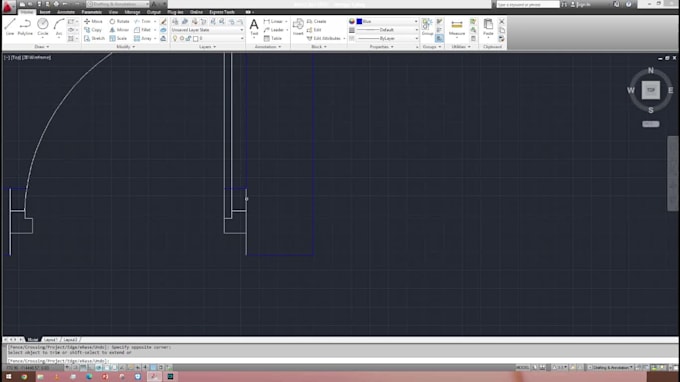Select the Line drawing tool
The image size is (680, 382).
(x=10, y=27)
